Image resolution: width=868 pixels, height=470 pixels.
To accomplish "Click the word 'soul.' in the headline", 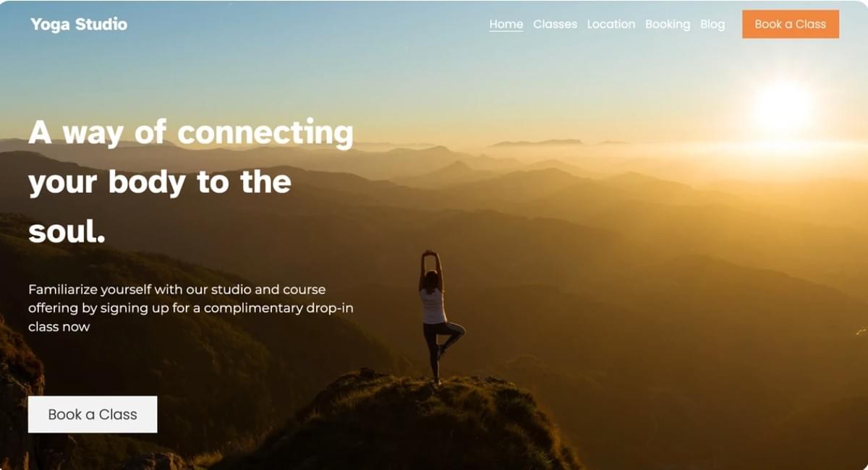I will coord(67,232).
